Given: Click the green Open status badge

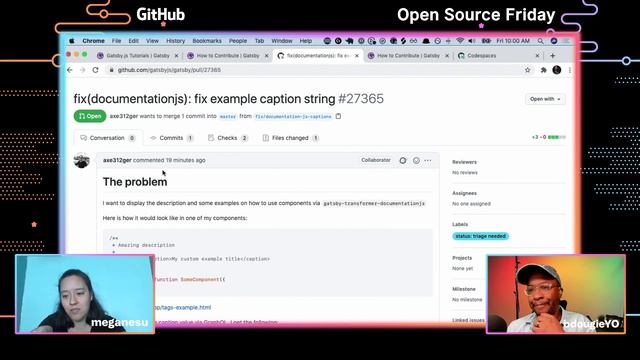Looking at the screenshot, I should (x=90, y=116).
